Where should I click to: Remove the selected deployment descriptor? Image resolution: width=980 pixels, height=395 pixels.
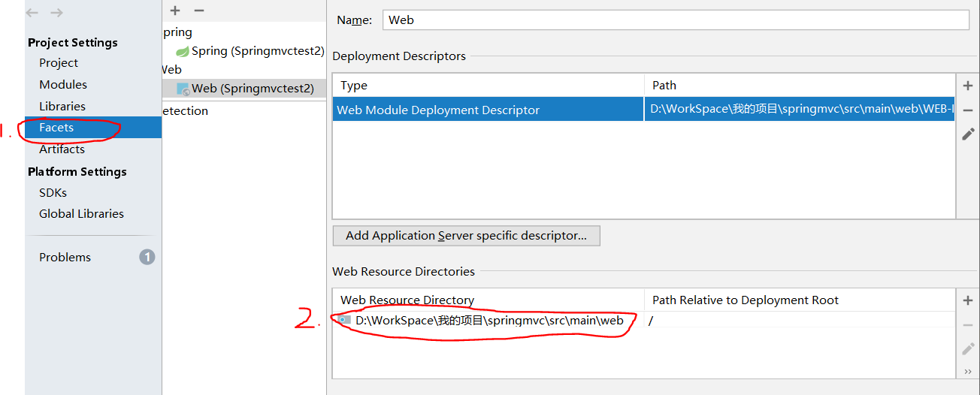tap(968, 110)
